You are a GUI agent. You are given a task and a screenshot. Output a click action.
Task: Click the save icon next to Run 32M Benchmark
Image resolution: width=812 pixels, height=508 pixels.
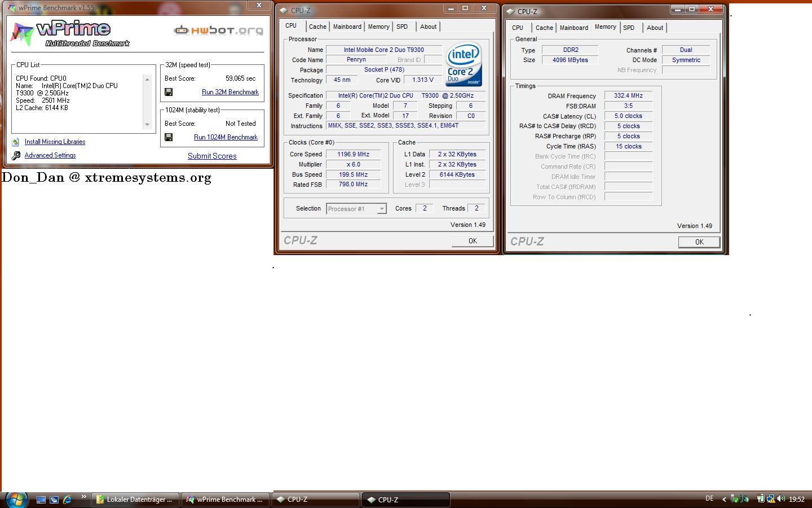coord(168,92)
